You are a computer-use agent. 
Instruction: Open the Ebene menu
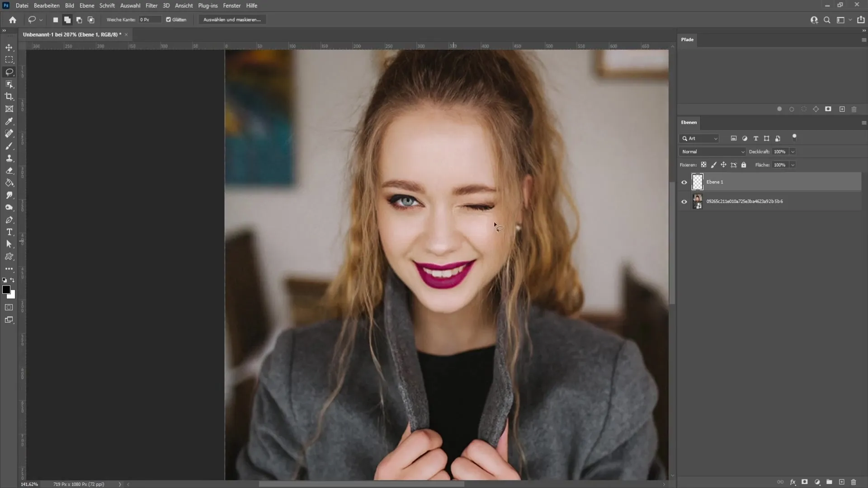click(x=86, y=5)
